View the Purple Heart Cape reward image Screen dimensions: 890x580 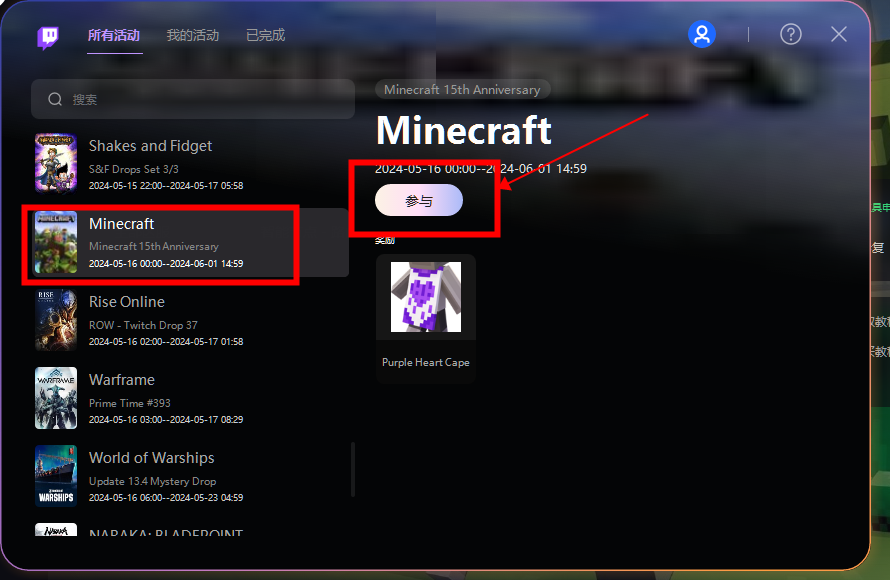pyautogui.click(x=426, y=297)
